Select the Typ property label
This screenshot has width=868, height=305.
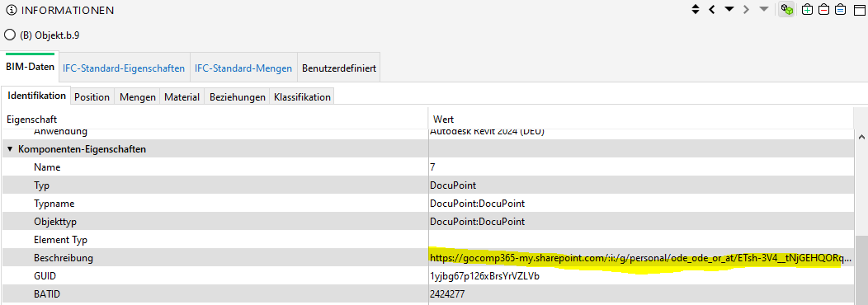click(41, 185)
